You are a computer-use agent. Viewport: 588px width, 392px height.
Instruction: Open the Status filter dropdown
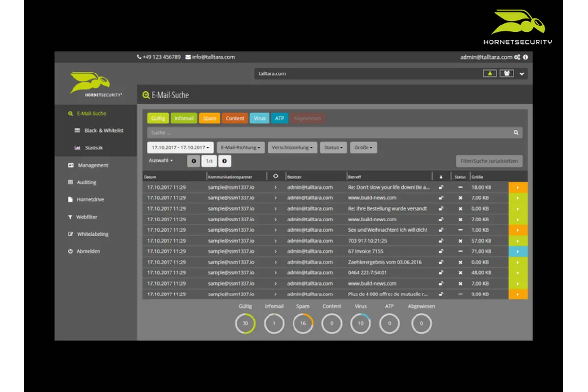(x=334, y=147)
